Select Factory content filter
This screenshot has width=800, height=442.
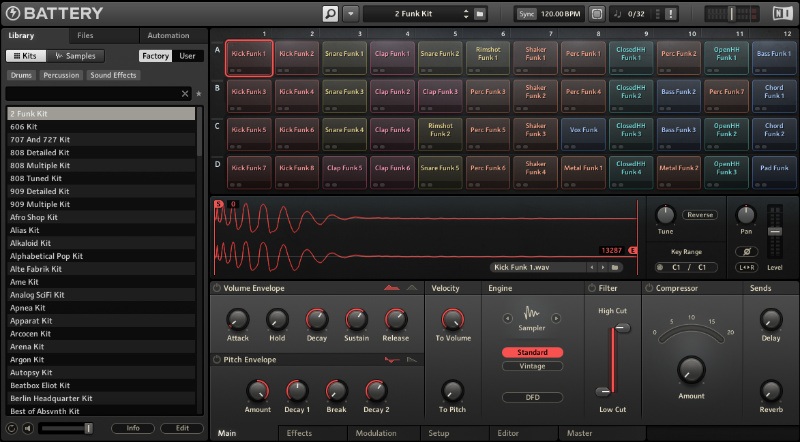click(155, 56)
